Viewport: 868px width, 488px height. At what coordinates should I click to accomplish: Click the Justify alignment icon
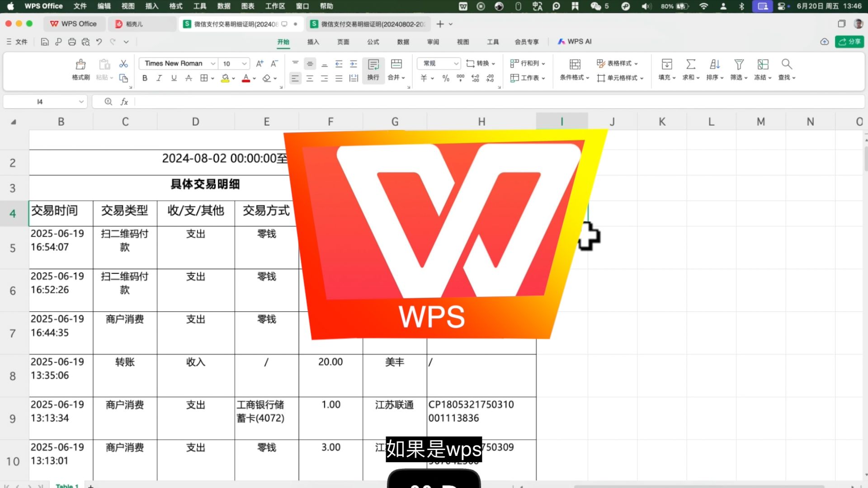point(339,78)
